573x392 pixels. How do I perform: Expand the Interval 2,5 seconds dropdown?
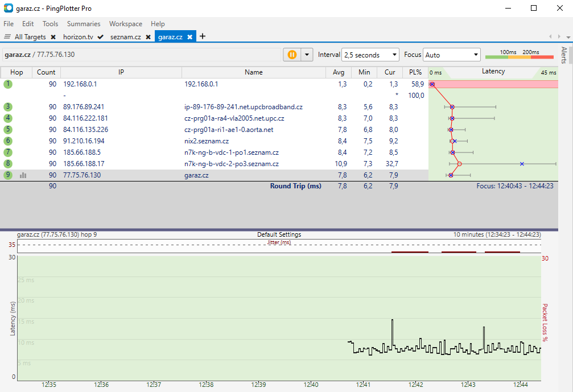coord(370,55)
